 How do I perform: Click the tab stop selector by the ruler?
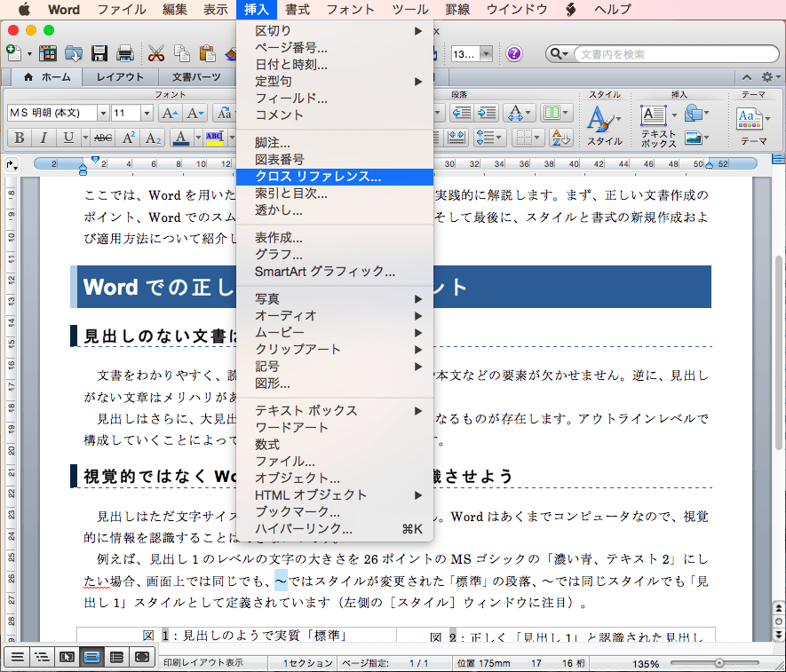(x=11, y=164)
